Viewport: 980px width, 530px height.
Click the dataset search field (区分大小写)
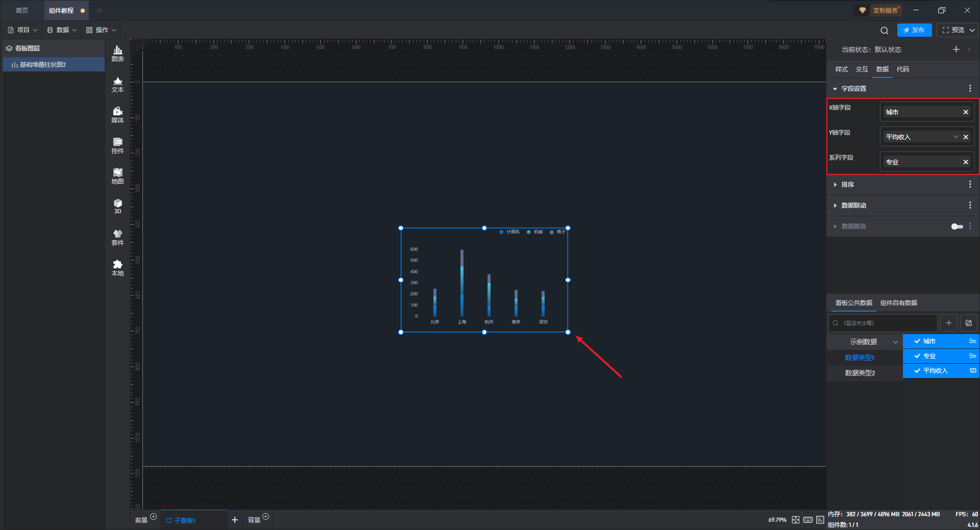(x=883, y=323)
